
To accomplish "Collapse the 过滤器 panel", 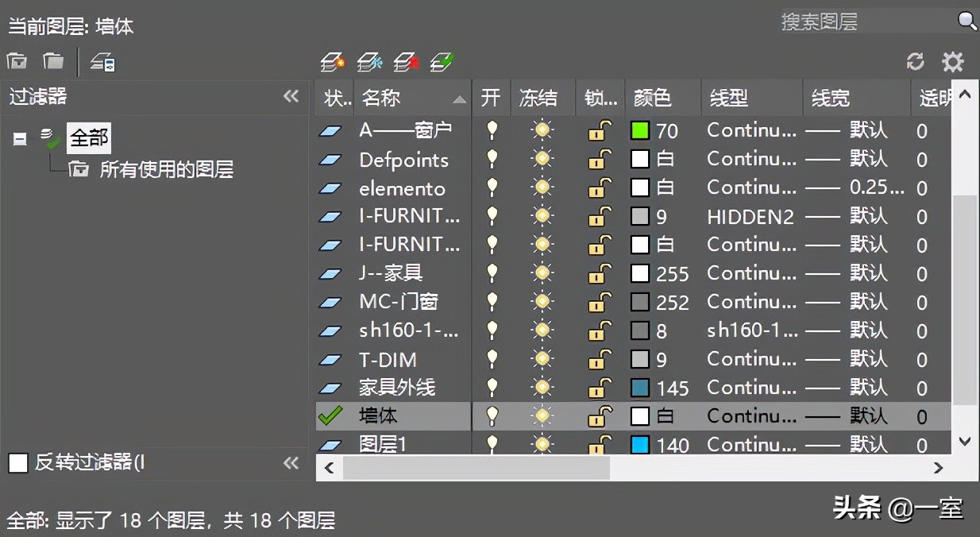I will coord(291,97).
